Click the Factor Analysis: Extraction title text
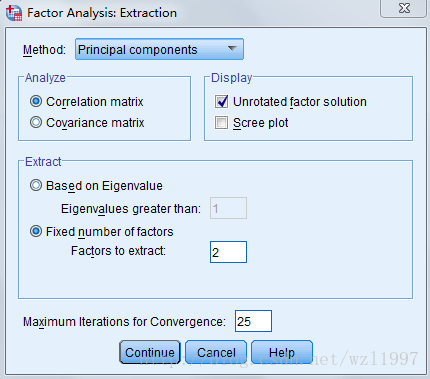The width and height of the screenshot is (430, 379). tap(102, 13)
